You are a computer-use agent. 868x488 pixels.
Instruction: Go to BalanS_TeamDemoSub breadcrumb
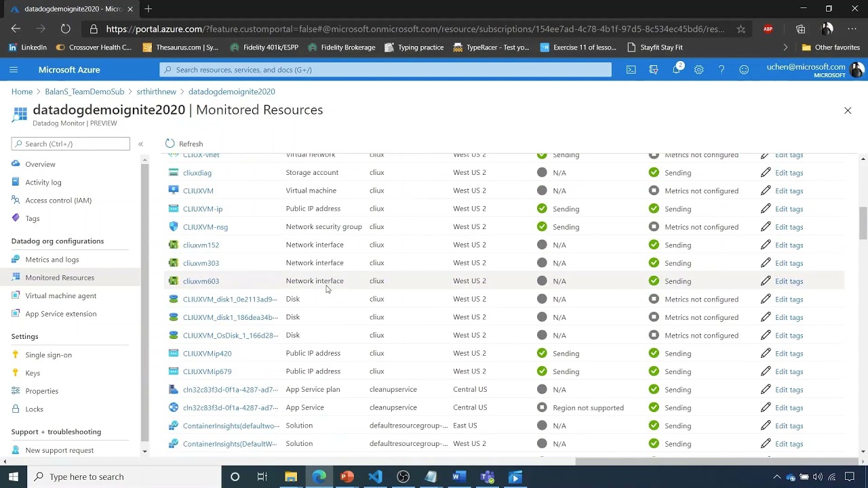pos(85,91)
